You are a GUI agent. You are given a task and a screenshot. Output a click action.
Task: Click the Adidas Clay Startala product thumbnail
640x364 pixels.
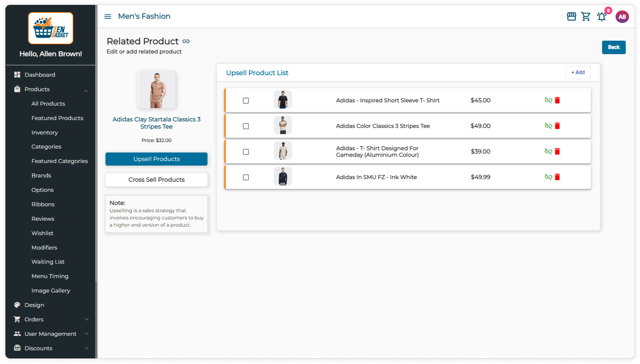156,90
